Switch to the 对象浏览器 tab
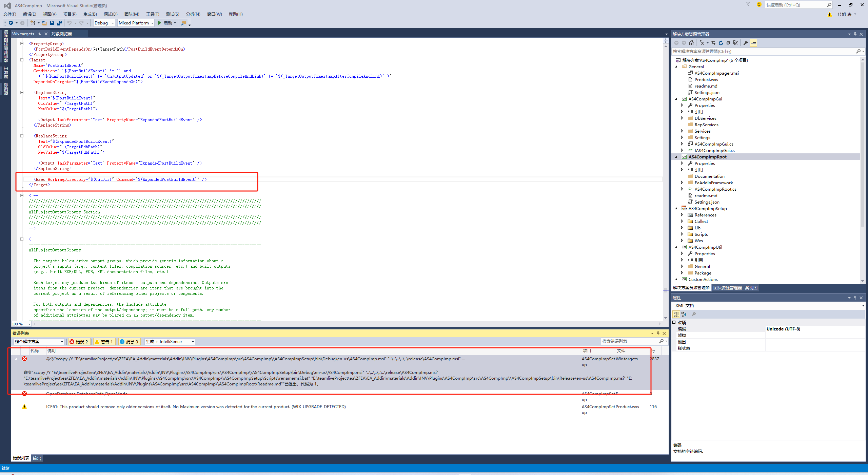Image resolution: width=868 pixels, height=475 pixels. (x=62, y=34)
